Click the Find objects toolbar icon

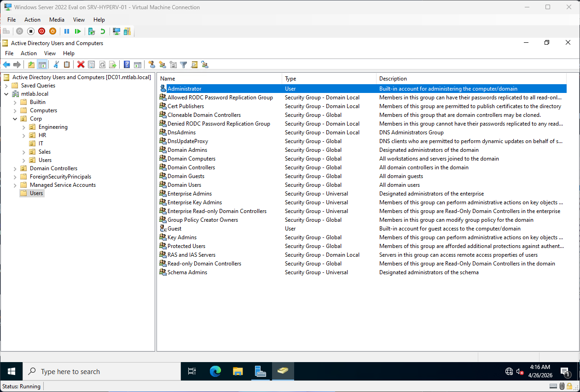(x=194, y=64)
